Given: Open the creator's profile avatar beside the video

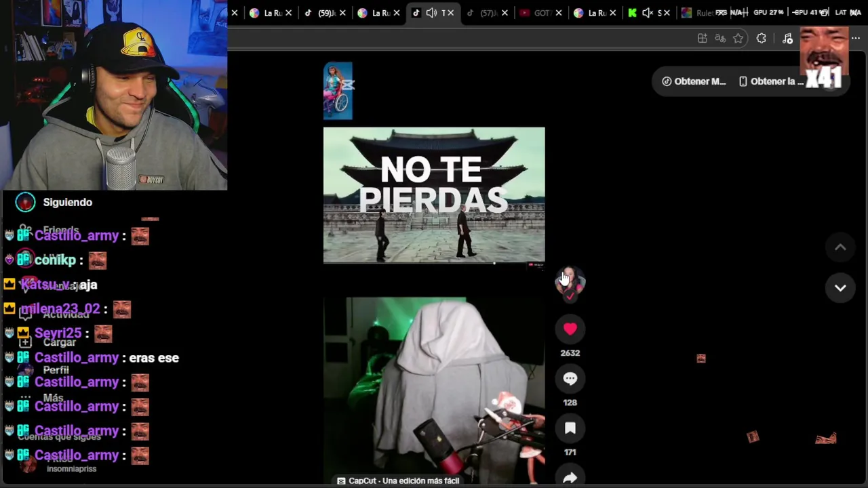Looking at the screenshot, I should (570, 281).
